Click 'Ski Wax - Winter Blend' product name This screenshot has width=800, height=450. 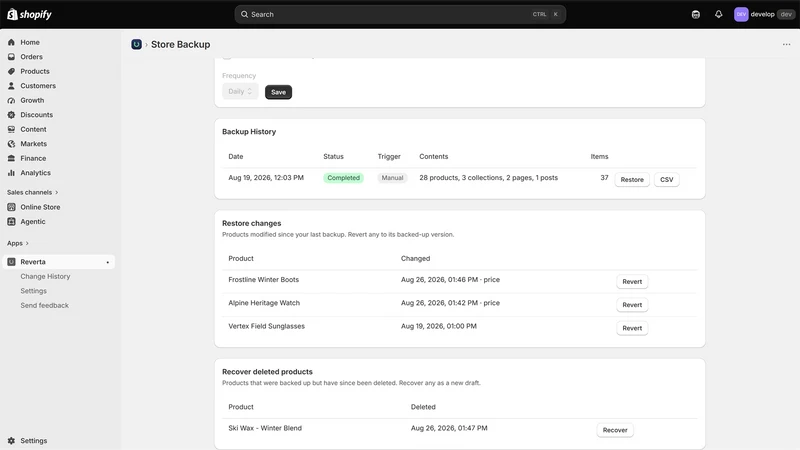point(265,428)
